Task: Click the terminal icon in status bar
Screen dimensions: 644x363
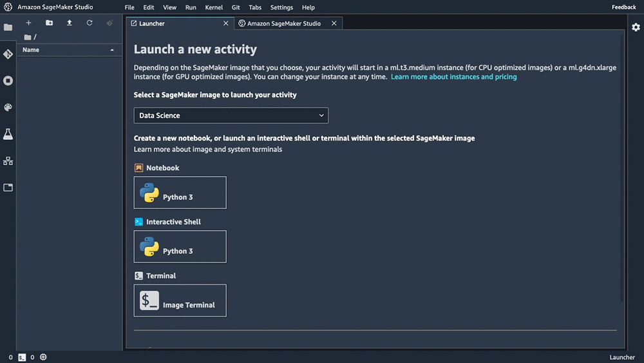Action: point(22,357)
